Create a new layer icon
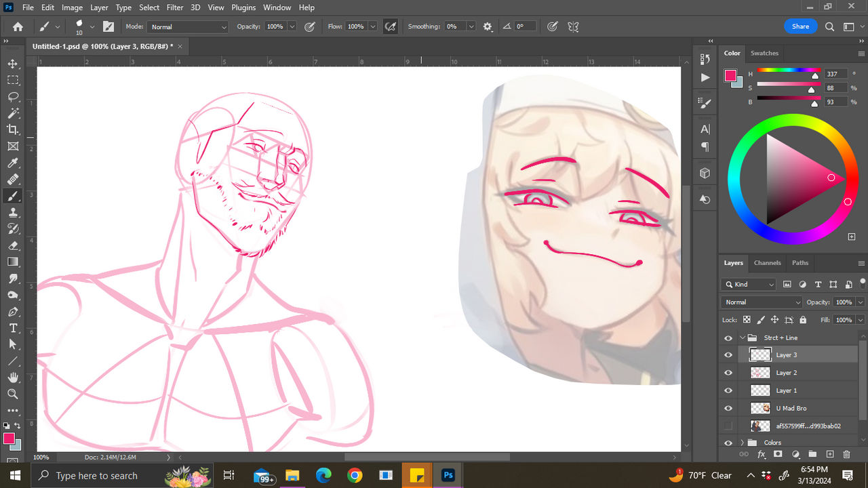The image size is (868, 488). point(829,454)
